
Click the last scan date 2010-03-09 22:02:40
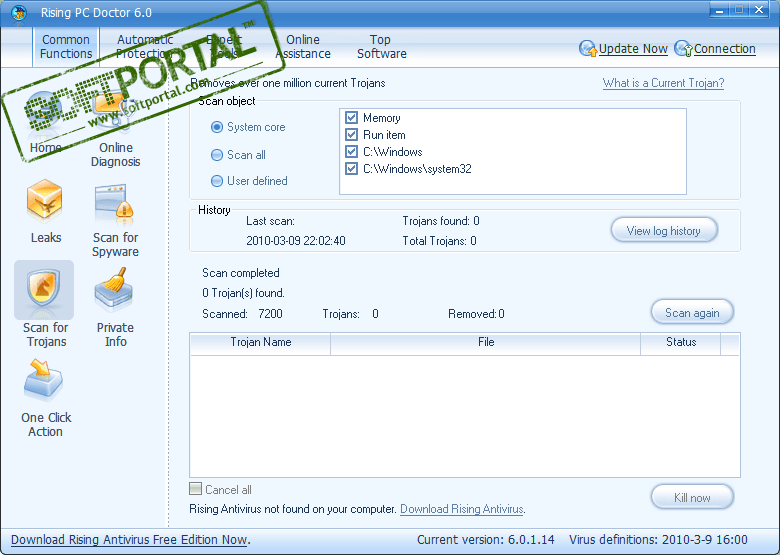tap(295, 241)
